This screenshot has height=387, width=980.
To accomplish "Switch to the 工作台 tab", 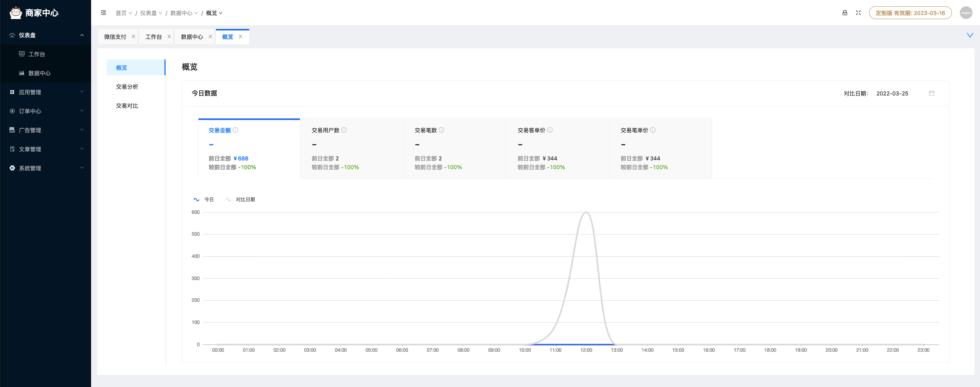I will (x=154, y=37).
